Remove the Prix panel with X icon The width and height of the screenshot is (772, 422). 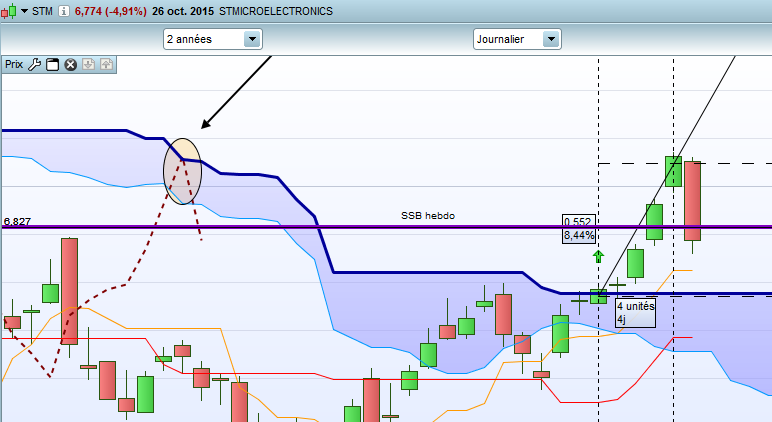pyautogui.click(x=70, y=65)
